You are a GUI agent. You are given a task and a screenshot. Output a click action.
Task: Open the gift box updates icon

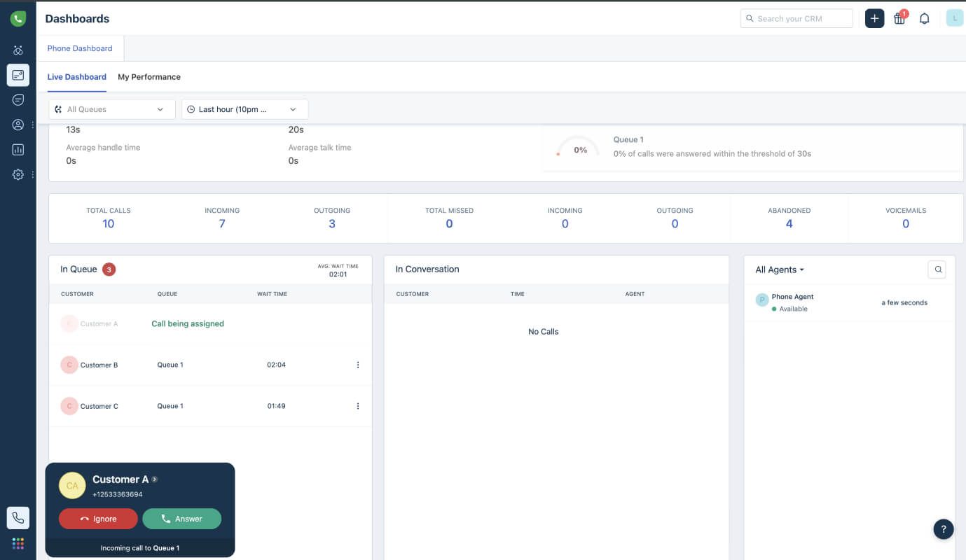point(899,19)
